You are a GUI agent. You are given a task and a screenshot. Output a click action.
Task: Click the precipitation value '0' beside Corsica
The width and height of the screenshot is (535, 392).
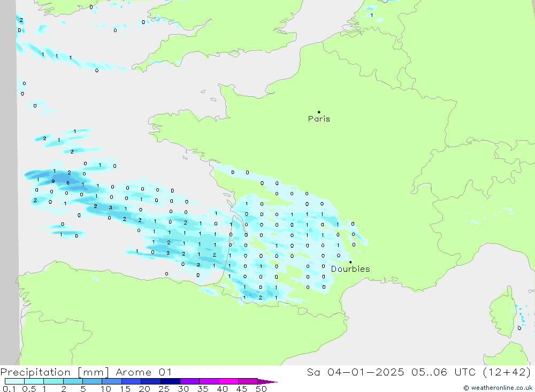pos(519,328)
